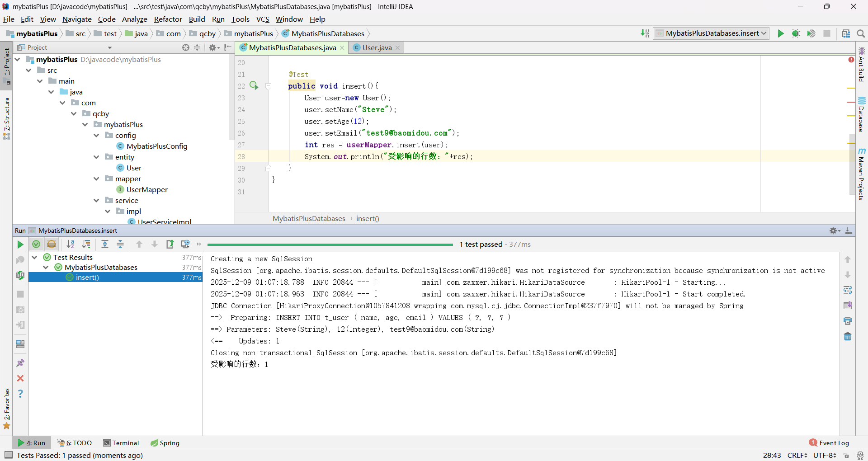
Task: Click scroll from source icon in Project panel
Action: (186, 47)
